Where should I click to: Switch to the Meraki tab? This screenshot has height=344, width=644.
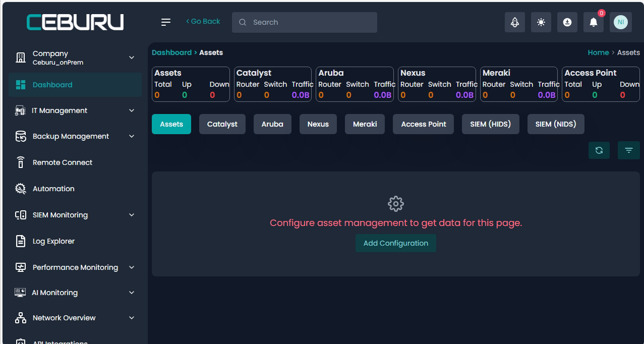(x=365, y=124)
